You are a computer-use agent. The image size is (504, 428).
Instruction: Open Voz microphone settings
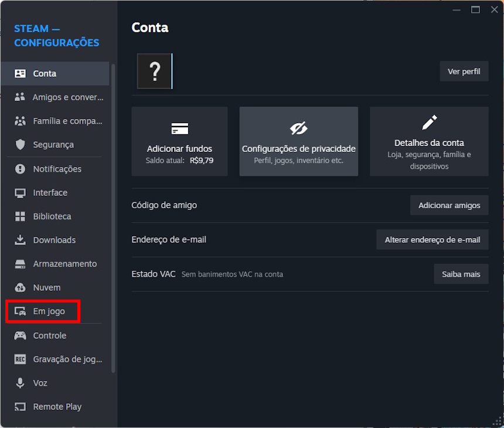pos(38,383)
